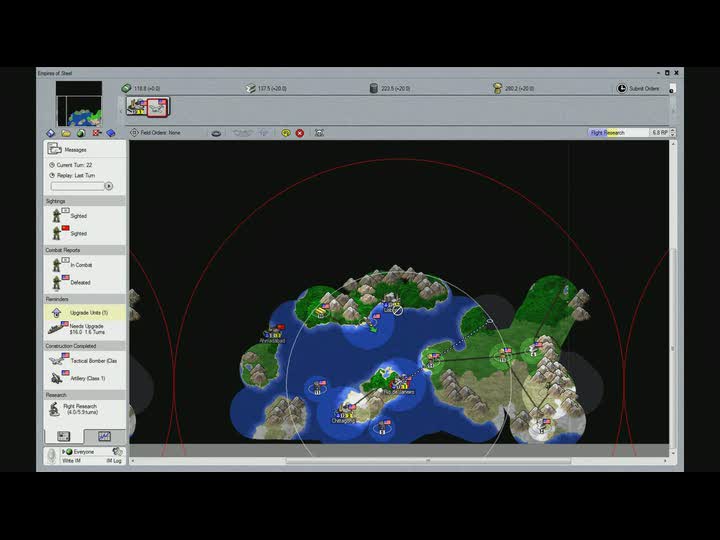Select the highlighted tactical bomber unit card
720x540 pixels.
(x=158, y=107)
